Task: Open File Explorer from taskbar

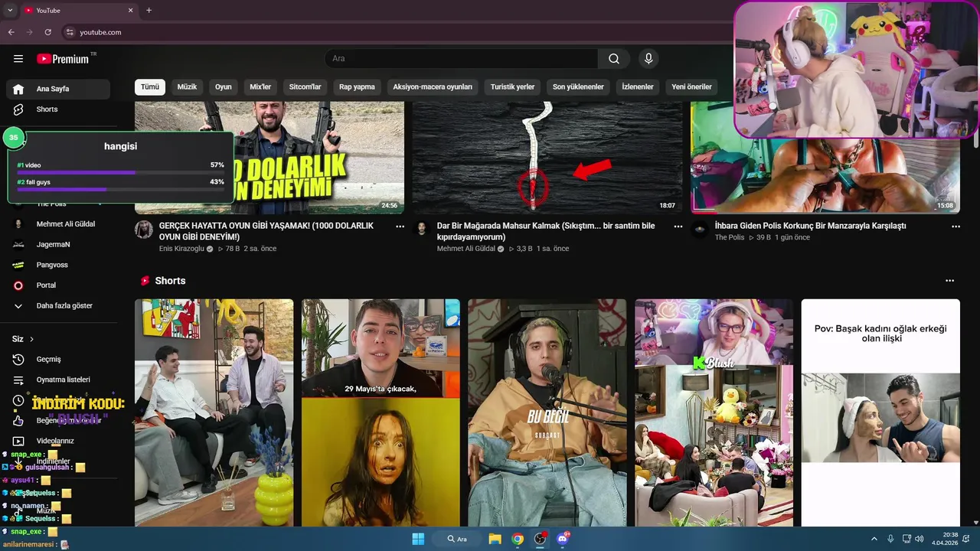Action: point(495,539)
